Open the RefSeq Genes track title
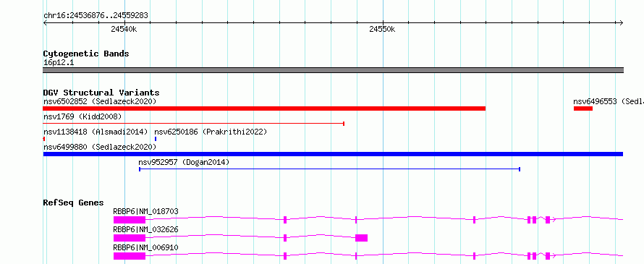The image size is (644, 264). click(74, 203)
